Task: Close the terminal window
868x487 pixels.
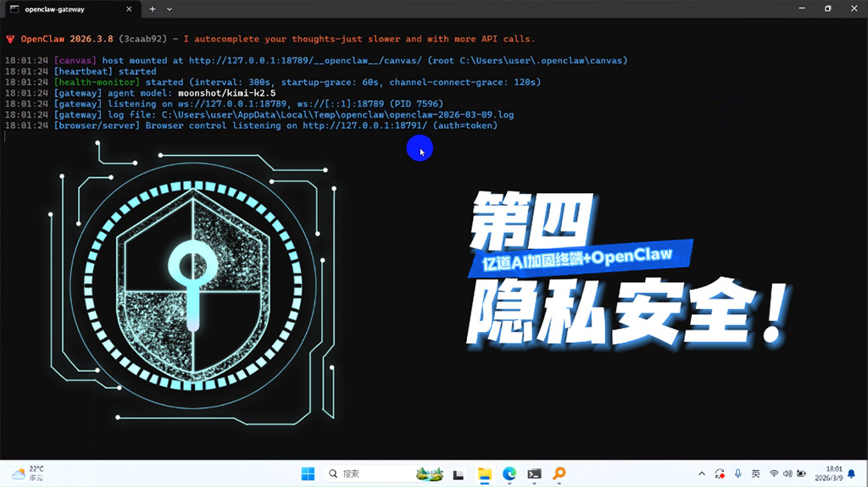Action: tap(854, 8)
